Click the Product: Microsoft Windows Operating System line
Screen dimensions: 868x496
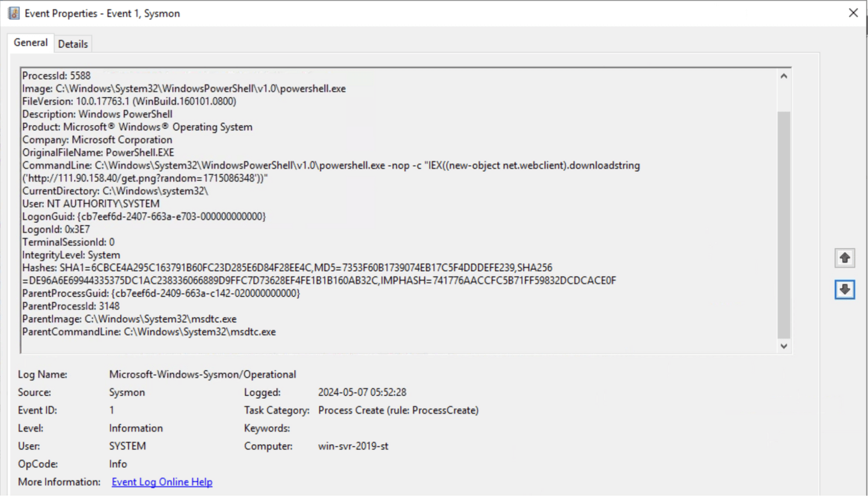click(x=137, y=127)
